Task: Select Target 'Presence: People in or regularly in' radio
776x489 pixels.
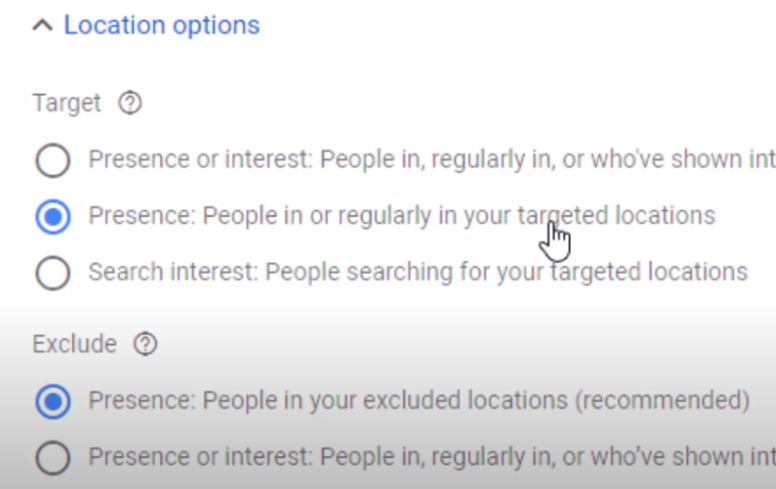Action: [52, 216]
